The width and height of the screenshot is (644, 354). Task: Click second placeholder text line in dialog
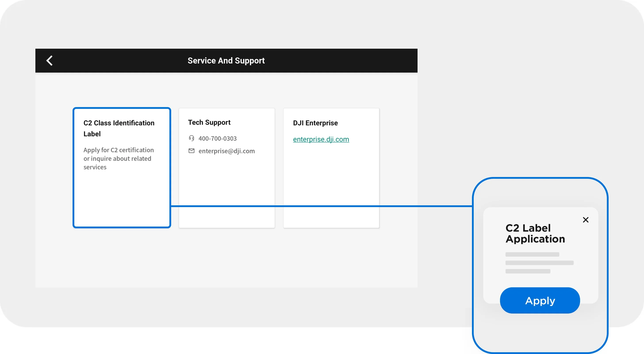[x=539, y=263]
